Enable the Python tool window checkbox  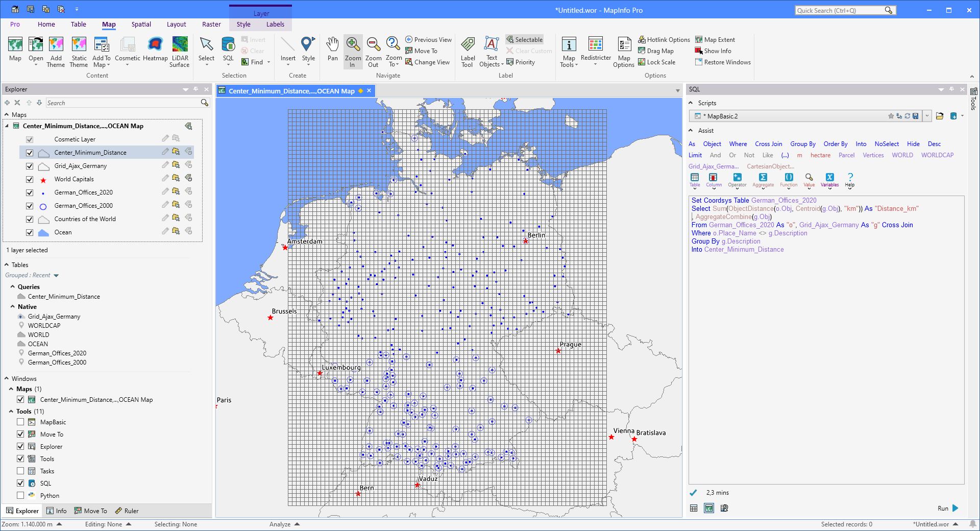pyautogui.click(x=20, y=495)
